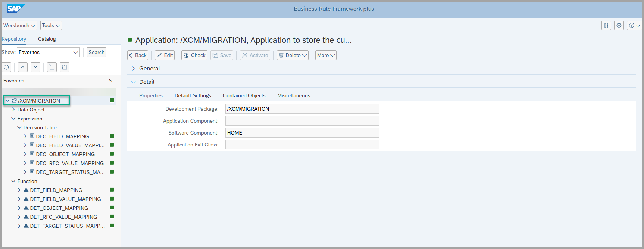Select DEC_OBJECT_MAPPING decision table in tree

pos(65,154)
